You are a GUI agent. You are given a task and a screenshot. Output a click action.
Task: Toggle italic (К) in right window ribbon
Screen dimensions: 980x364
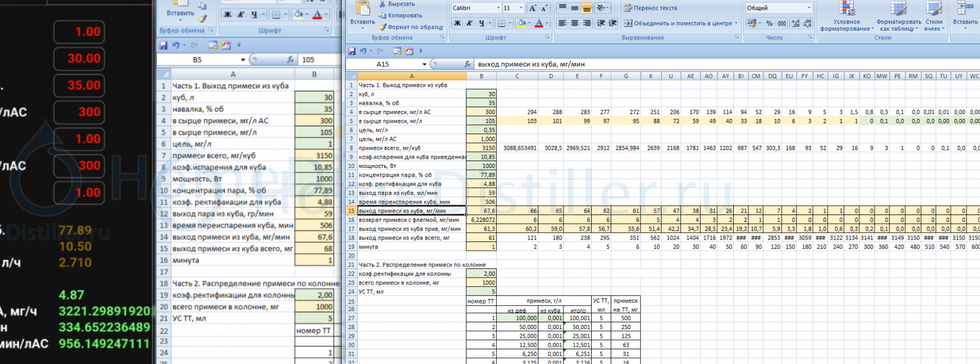pos(469,23)
